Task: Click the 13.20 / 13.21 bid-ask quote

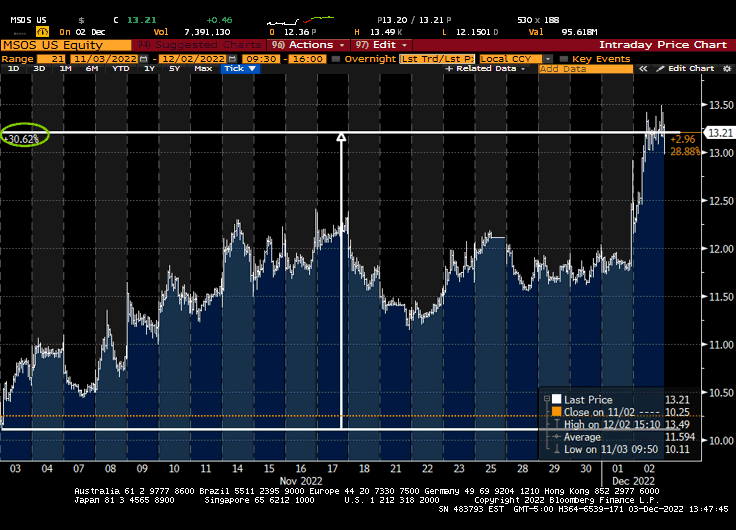Action: coord(414,20)
